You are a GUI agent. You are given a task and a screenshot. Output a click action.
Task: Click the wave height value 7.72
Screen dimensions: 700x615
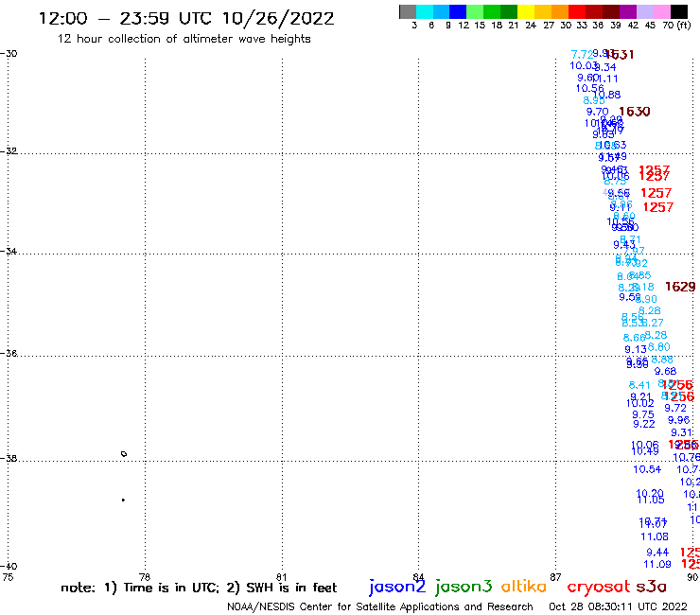pyautogui.click(x=582, y=55)
